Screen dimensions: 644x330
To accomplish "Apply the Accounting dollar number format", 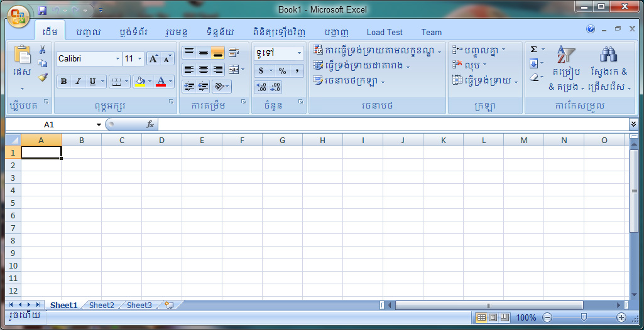I will (261, 71).
